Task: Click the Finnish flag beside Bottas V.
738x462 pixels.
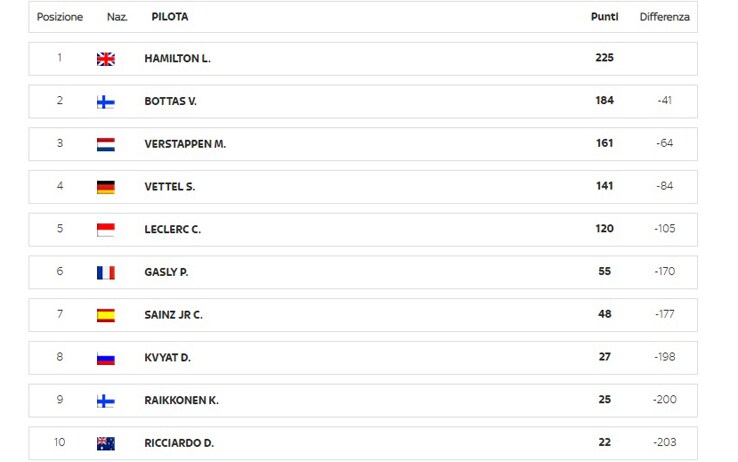Action: click(x=106, y=102)
